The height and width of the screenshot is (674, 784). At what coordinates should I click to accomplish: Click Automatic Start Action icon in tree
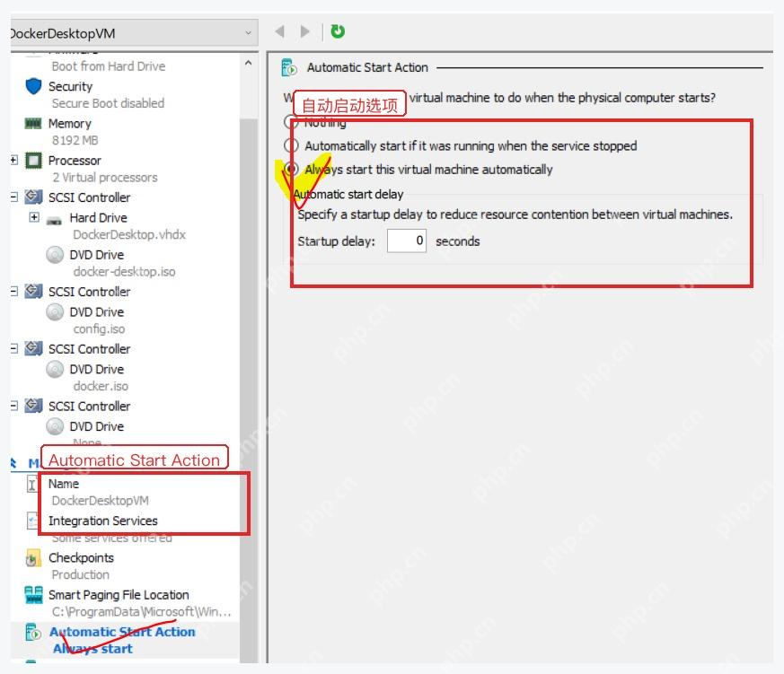(x=33, y=632)
